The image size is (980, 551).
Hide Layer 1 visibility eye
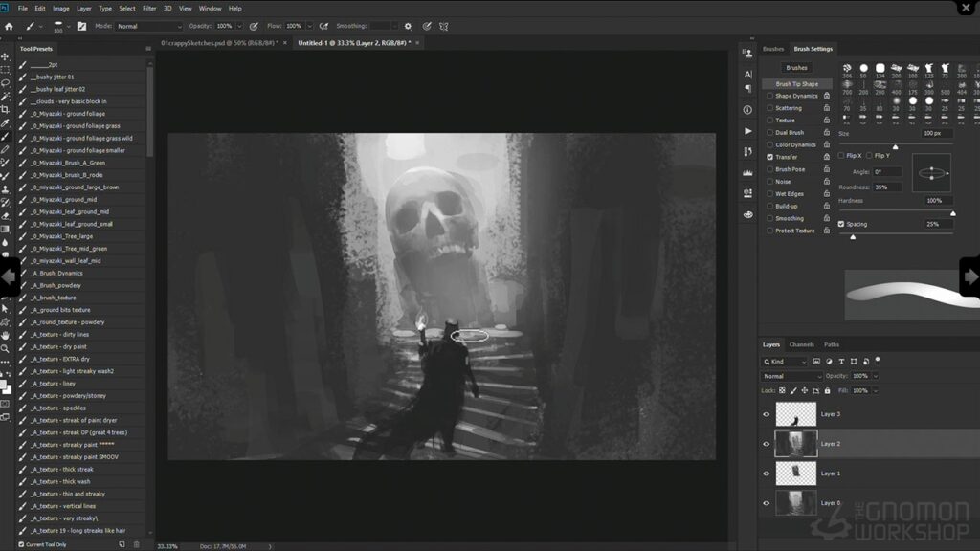(x=767, y=474)
